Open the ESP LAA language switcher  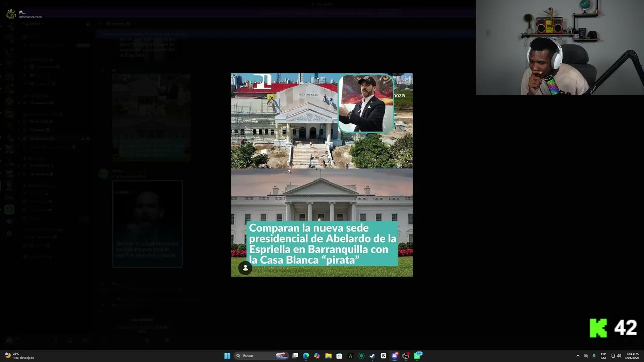[603, 356]
